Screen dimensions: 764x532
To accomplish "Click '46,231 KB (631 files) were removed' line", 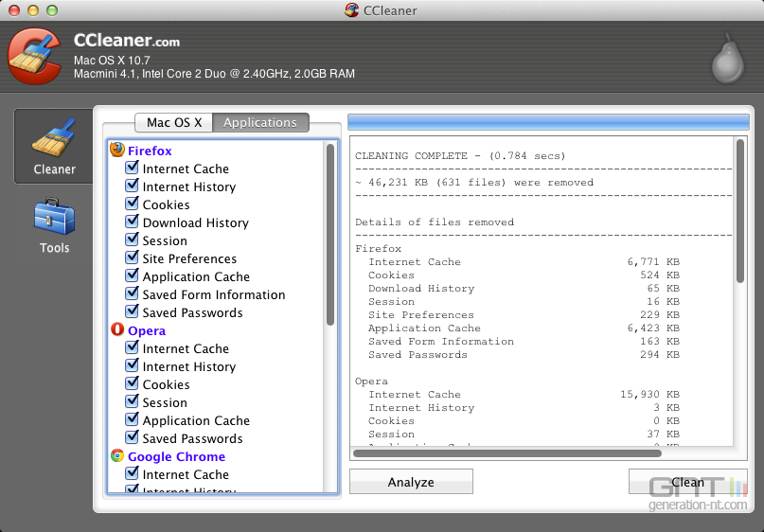I will click(x=474, y=183).
